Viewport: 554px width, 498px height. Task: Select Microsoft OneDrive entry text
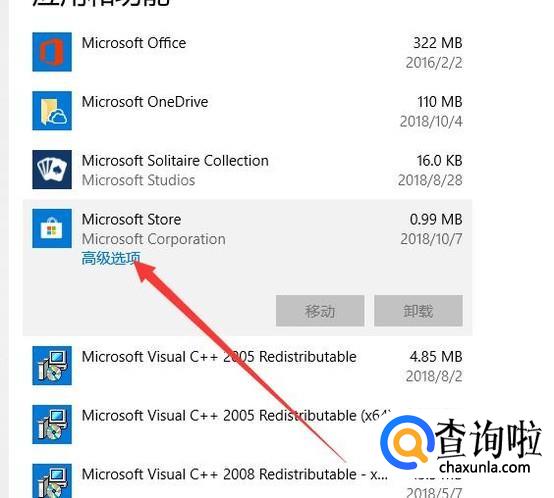(145, 102)
